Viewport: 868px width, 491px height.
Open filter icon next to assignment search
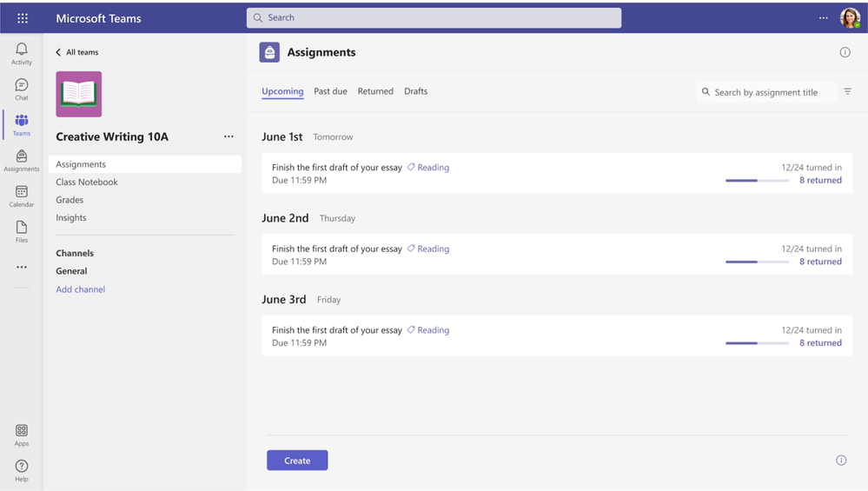(847, 91)
